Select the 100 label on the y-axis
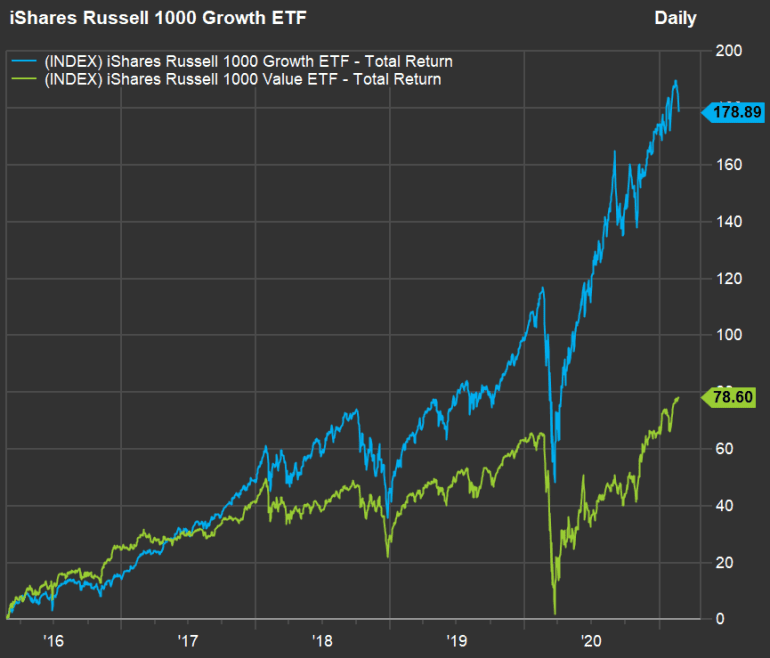Viewport: 770px width, 658px height. 729,335
